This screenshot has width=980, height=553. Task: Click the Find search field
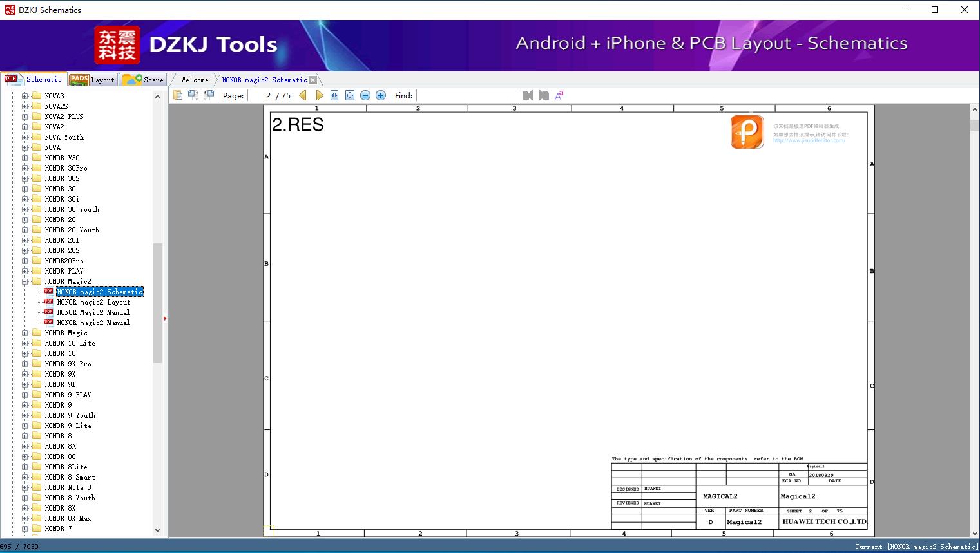click(467, 95)
